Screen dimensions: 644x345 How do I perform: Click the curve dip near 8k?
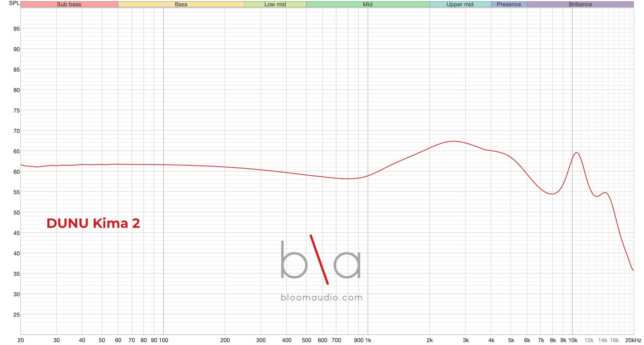pyautogui.click(x=552, y=194)
